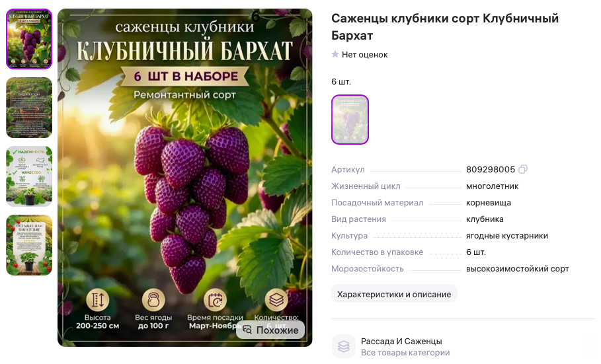This screenshot has width=601, height=364.
Task: Click the kettlebell weight icon on poster
Action: coord(153,300)
